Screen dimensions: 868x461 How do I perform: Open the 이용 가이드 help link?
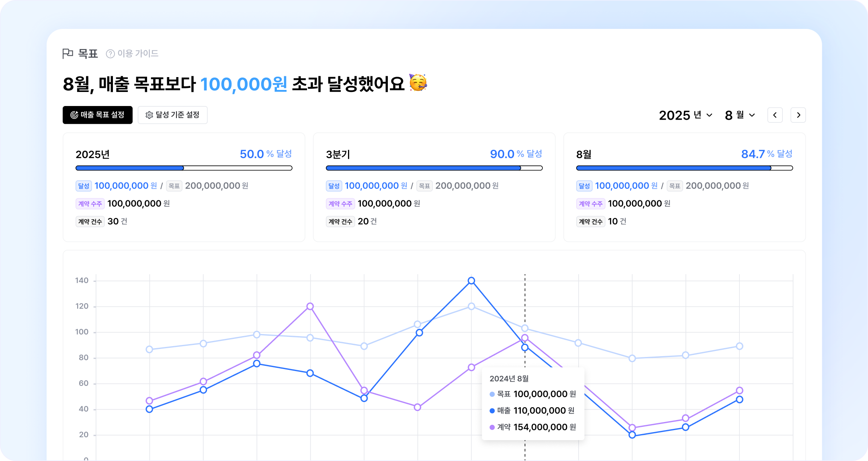coord(137,53)
